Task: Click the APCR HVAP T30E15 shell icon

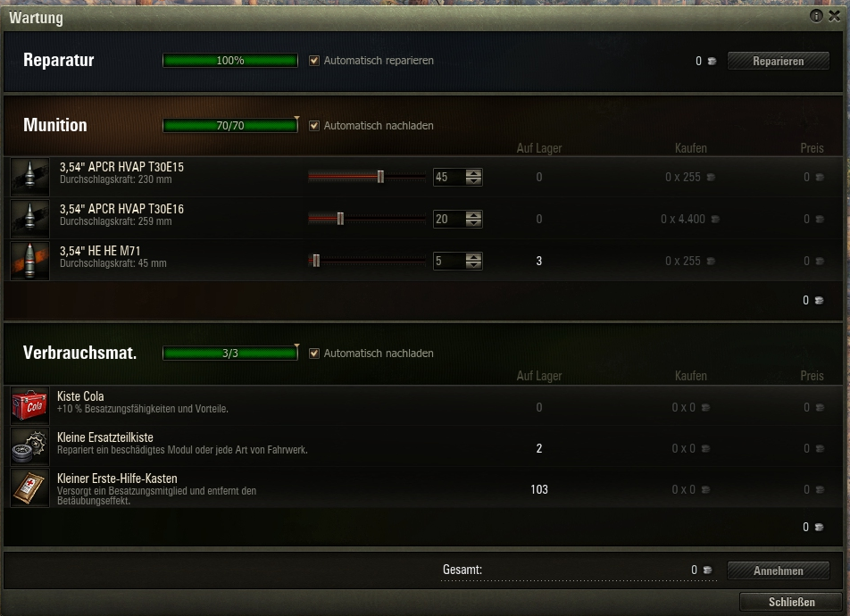Action: pyautogui.click(x=29, y=177)
